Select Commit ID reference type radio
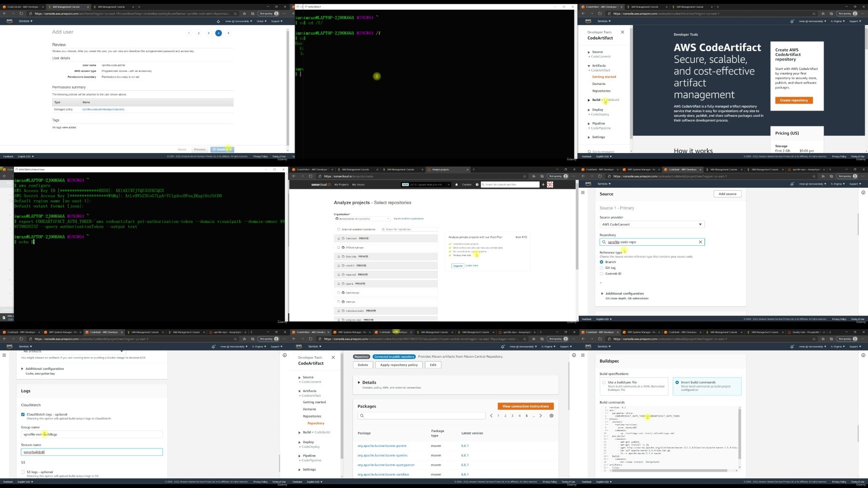Image resolution: width=868 pixels, height=488 pixels. click(601, 274)
